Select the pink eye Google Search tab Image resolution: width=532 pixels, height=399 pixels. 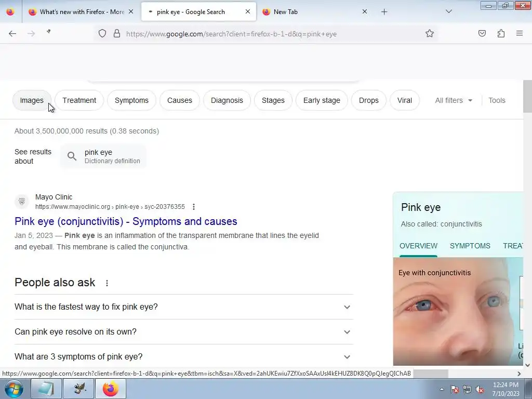[x=198, y=12]
